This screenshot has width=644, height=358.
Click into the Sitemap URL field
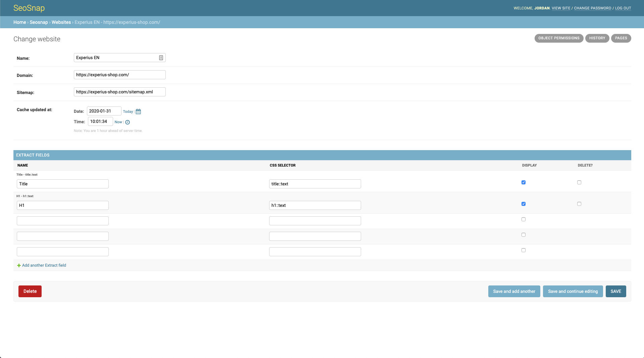[119, 92]
